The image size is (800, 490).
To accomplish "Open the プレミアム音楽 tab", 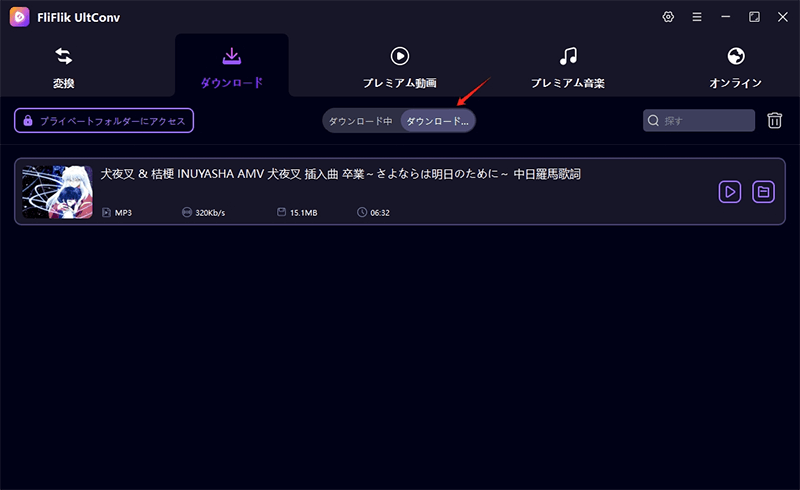I will coord(568,68).
